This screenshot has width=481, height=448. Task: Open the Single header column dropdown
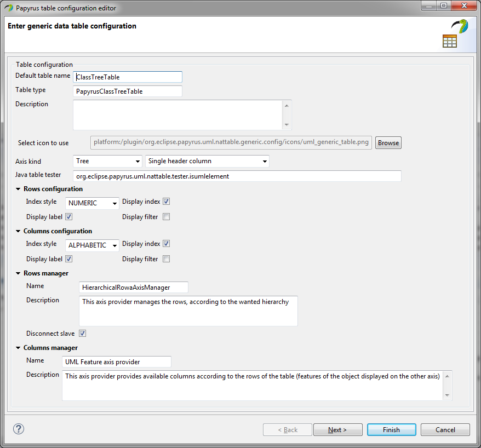[x=207, y=161]
